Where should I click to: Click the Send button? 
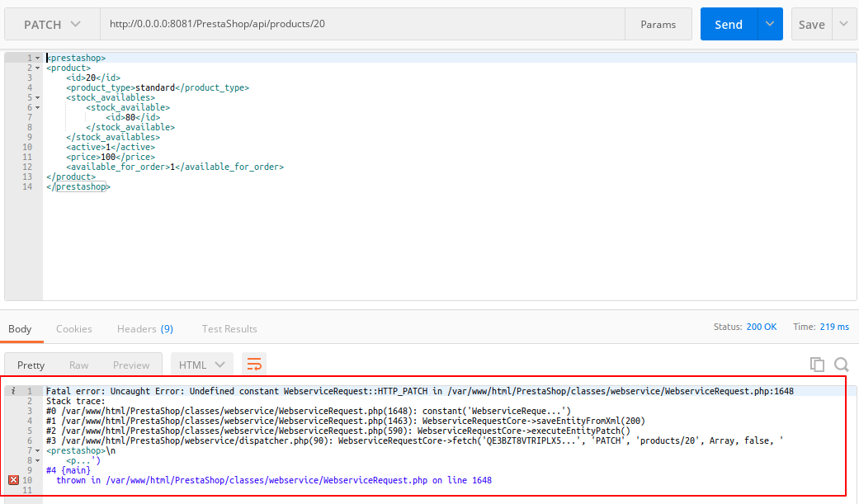[x=729, y=24]
